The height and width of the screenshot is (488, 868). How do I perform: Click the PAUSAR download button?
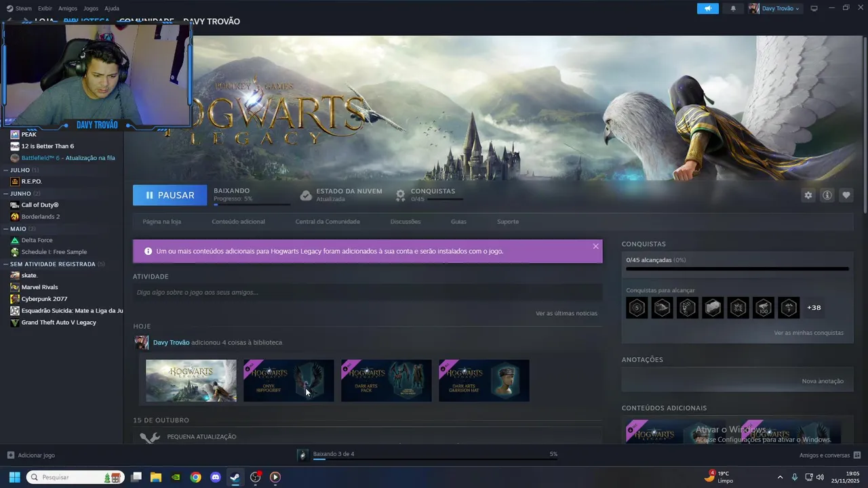point(170,195)
